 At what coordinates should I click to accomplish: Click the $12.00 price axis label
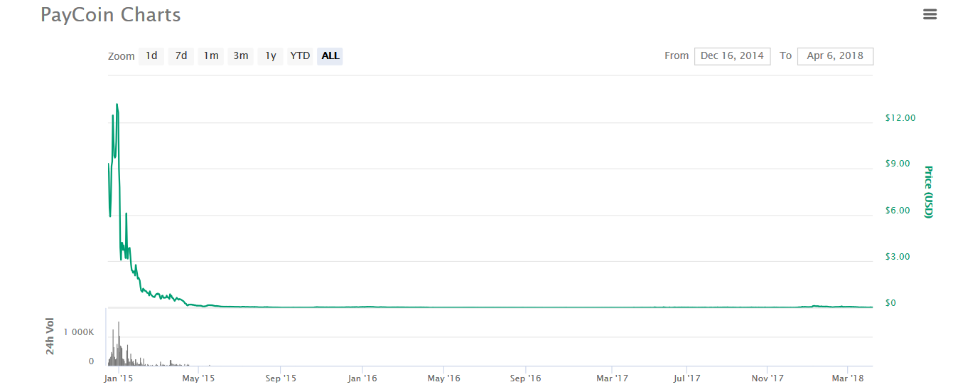point(900,118)
